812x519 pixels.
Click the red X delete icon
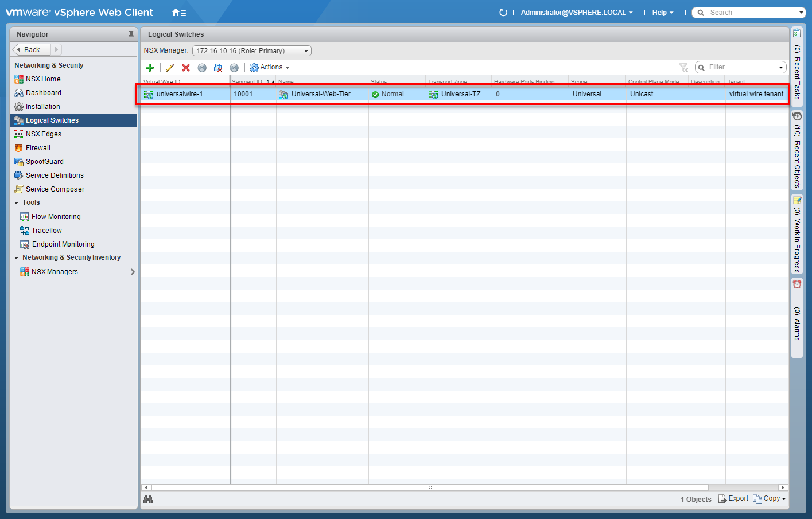point(186,68)
